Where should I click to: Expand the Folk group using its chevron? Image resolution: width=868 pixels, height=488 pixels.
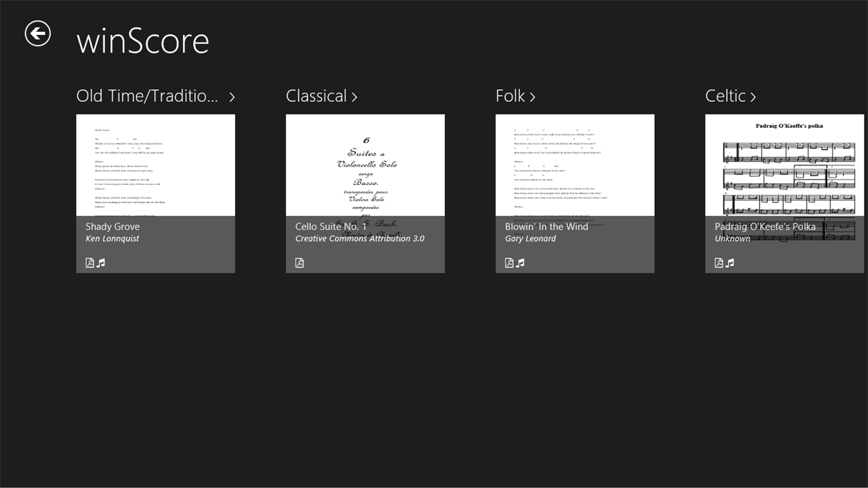[532, 97]
